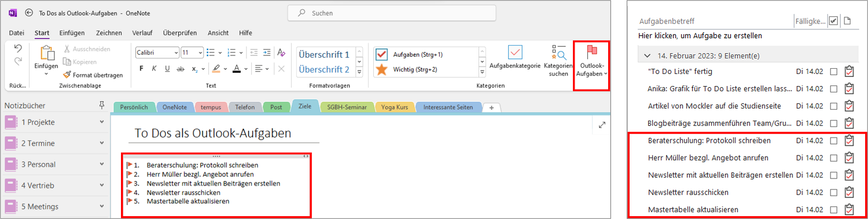Complete Artikel von Mockler task
This screenshot has height=219, width=868.
pyautogui.click(x=833, y=106)
